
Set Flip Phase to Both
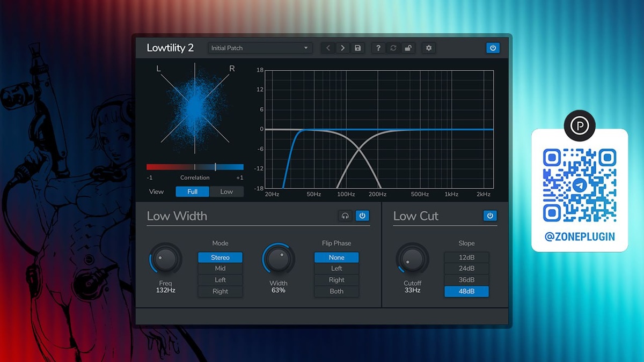click(x=336, y=291)
